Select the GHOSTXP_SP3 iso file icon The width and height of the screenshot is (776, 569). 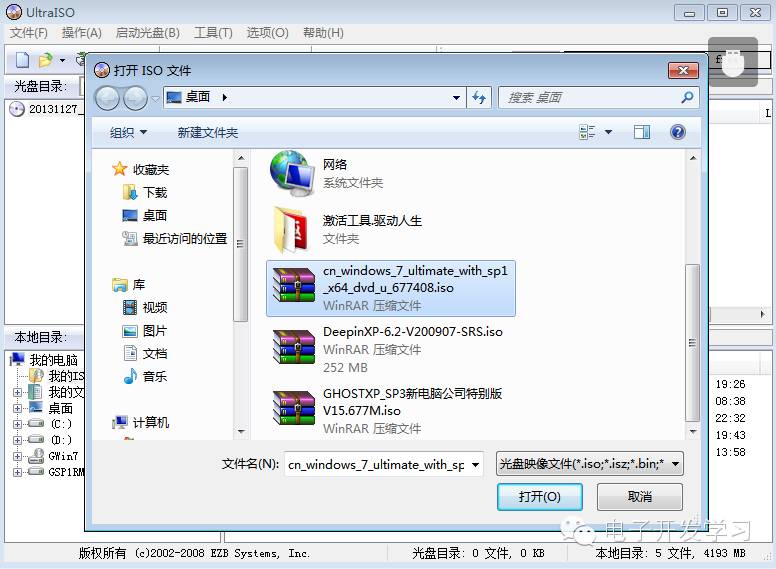294,408
